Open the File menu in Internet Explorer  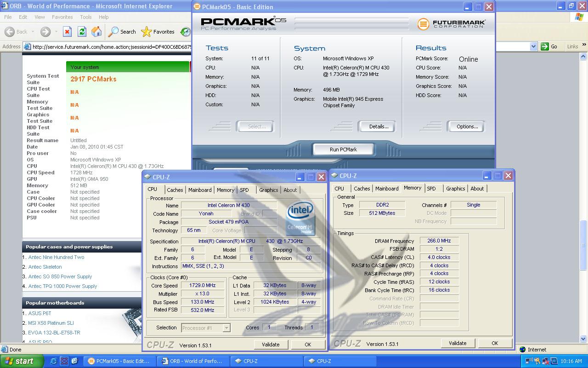[x=8, y=17]
